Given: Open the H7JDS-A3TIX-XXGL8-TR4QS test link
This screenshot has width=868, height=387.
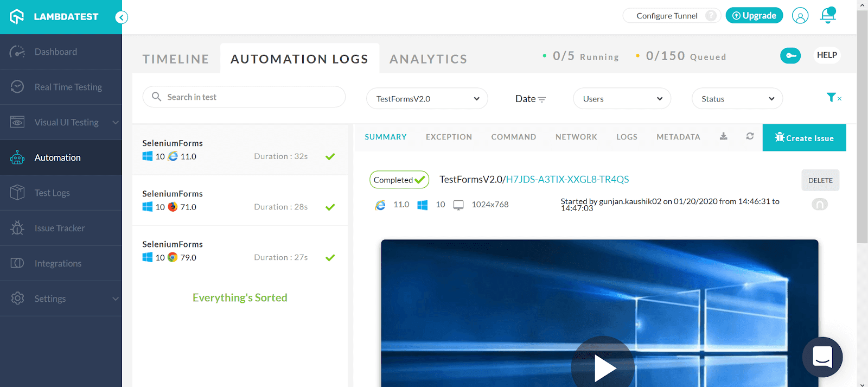Looking at the screenshot, I should (x=567, y=180).
